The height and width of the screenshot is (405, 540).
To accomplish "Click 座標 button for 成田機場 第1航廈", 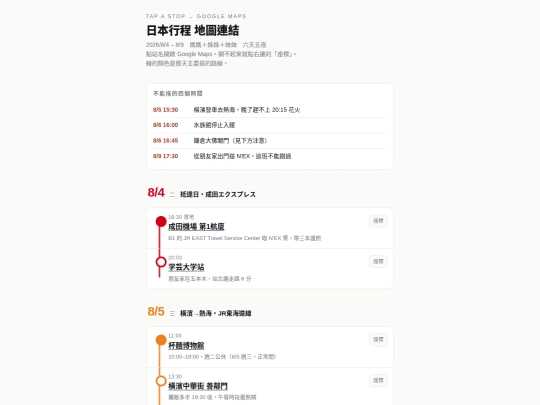I will pyautogui.click(x=378, y=221).
